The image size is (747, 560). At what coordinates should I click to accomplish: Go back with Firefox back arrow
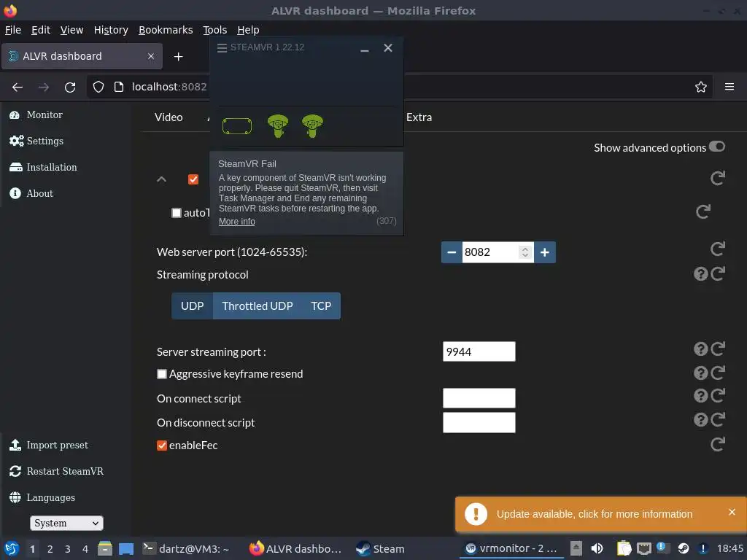coord(18,87)
